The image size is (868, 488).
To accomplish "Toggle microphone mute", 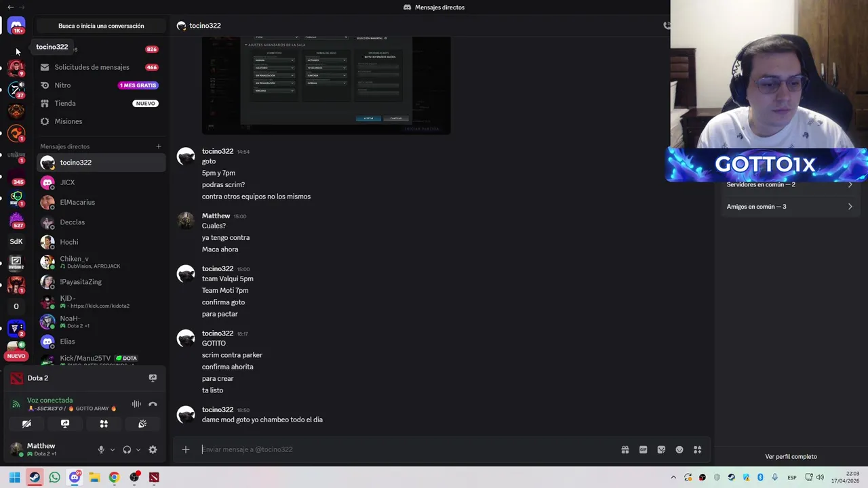I will [101, 449].
